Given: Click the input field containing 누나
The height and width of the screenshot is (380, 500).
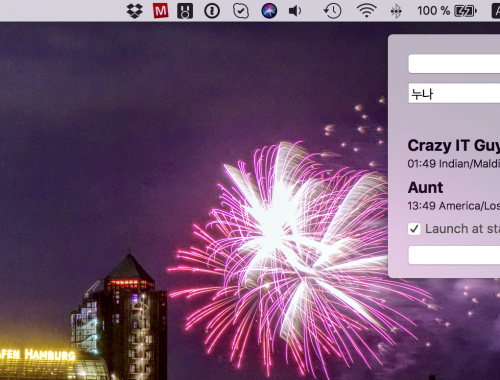Looking at the screenshot, I should pos(454,94).
